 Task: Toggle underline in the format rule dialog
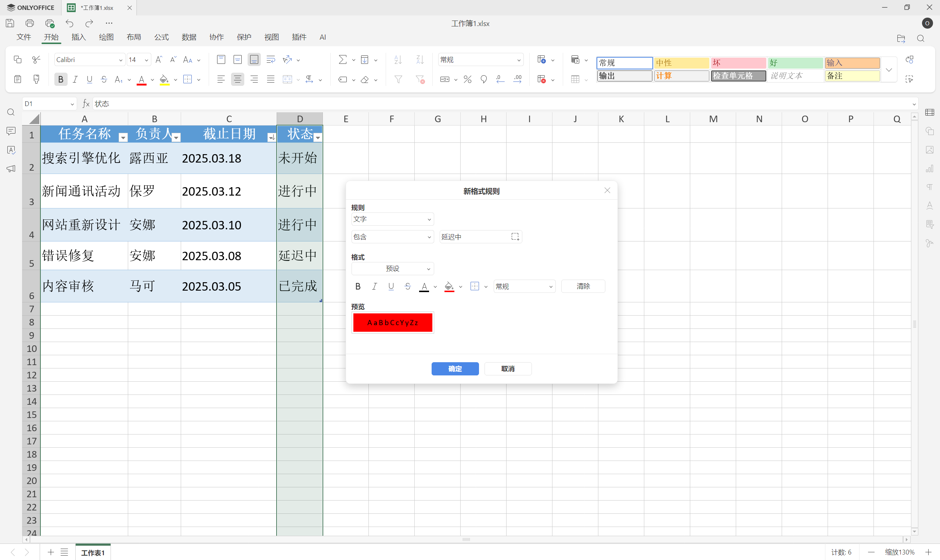[391, 286]
